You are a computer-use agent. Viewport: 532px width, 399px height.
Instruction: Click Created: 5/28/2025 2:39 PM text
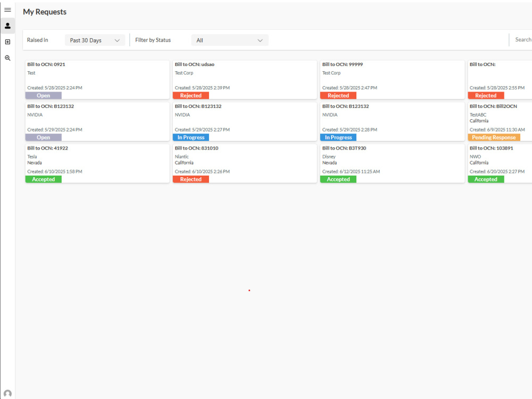[202, 88]
